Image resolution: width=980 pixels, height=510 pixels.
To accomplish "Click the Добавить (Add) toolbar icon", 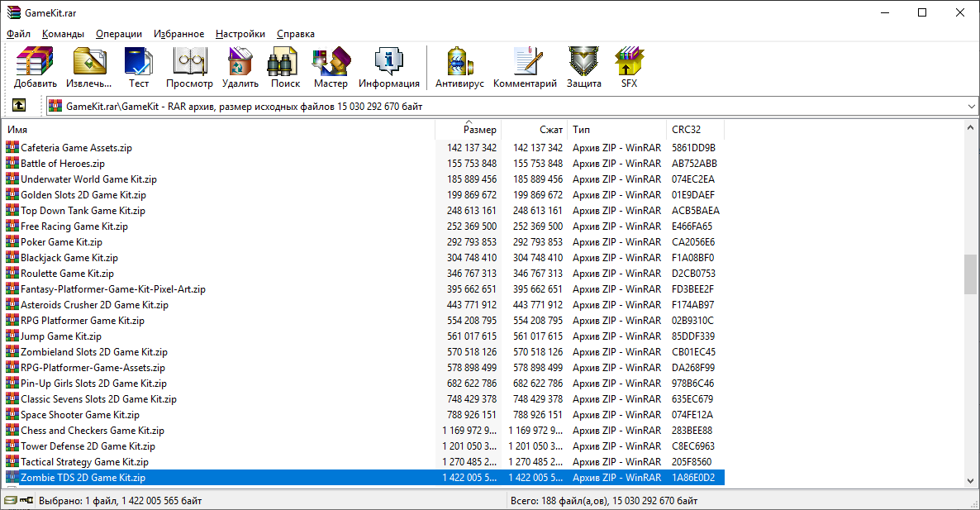I will click(x=35, y=67).
